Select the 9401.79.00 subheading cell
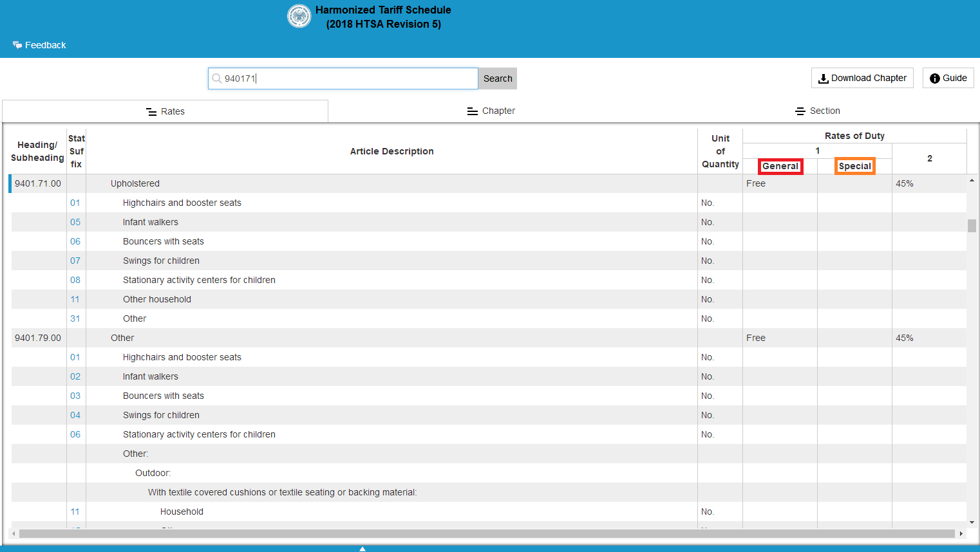 tap(38, 338)
